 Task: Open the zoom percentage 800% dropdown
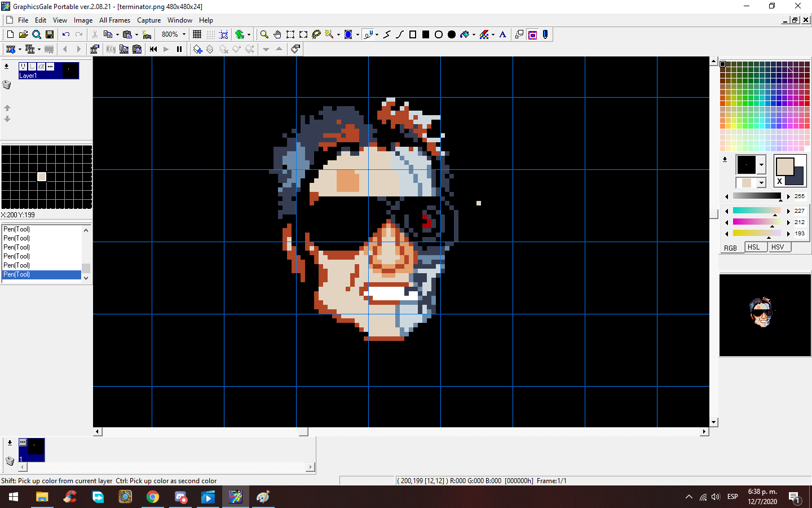point(184,34)
